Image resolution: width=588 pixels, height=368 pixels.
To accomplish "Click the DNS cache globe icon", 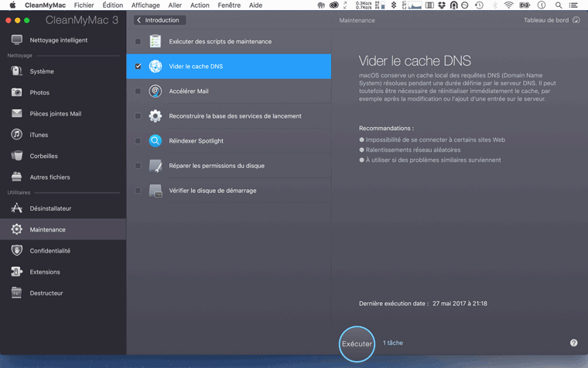I will click(156, 66).
